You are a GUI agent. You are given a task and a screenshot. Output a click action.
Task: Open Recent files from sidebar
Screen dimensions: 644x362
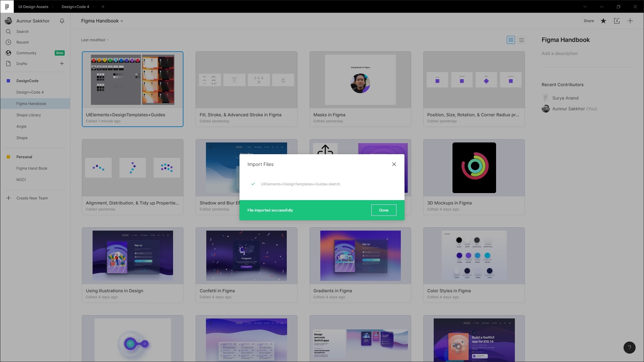point(22,42)
